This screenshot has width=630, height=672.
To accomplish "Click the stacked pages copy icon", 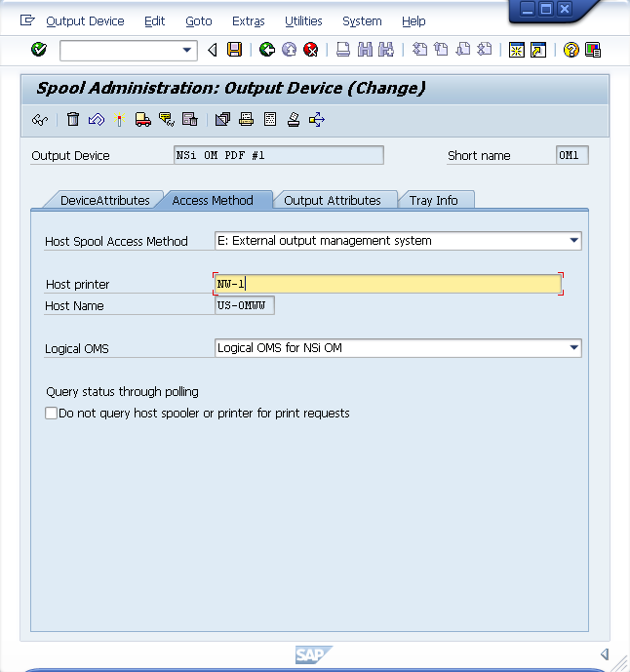I will pyautogui.click(x=223, y=119).
